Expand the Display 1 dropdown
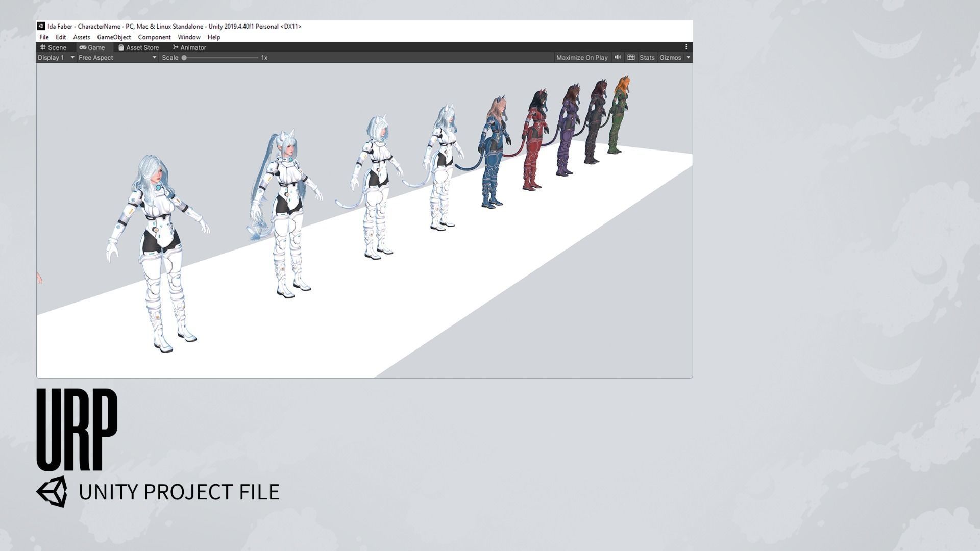Image resolution: width=980 pixels, height=551 pixels. [56, 58]
